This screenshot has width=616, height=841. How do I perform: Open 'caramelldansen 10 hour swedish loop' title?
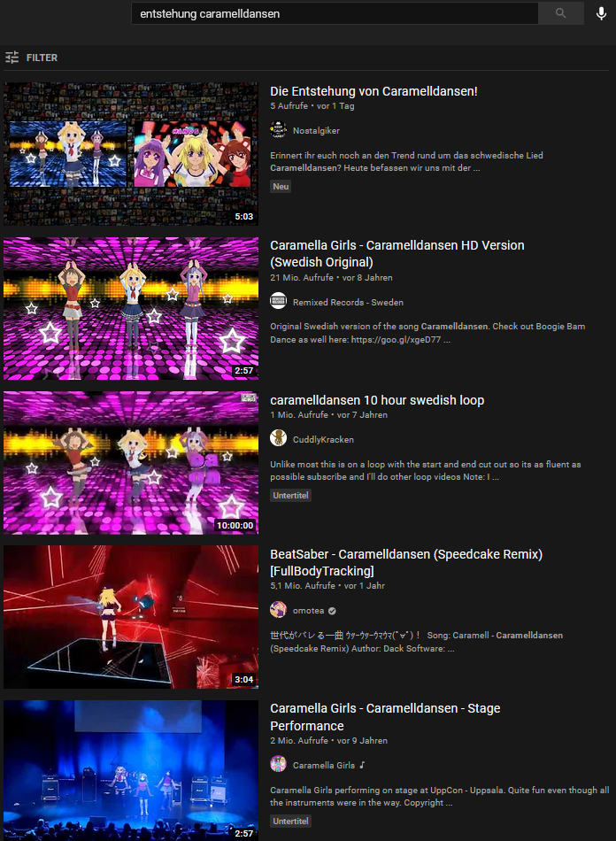coord(377,400)
